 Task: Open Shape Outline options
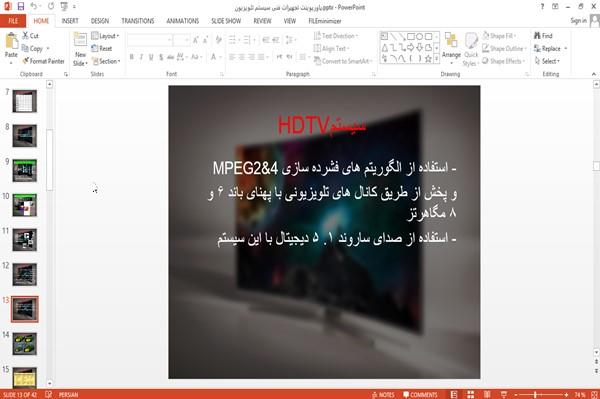504,49
